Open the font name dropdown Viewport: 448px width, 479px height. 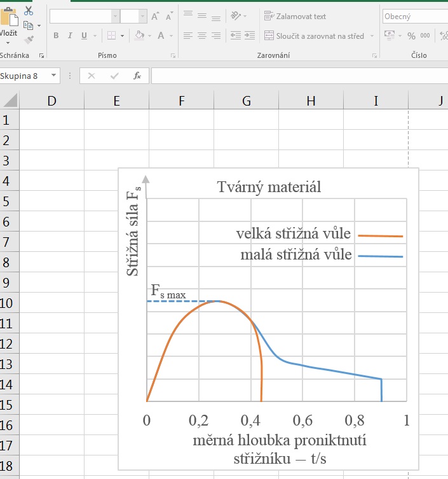[115, 17]
